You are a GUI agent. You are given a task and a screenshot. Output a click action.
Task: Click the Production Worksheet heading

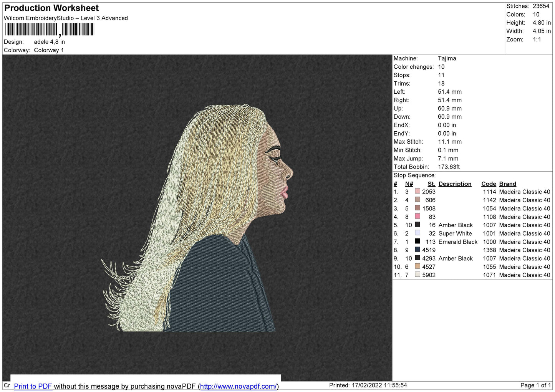[x=51, y=8]
